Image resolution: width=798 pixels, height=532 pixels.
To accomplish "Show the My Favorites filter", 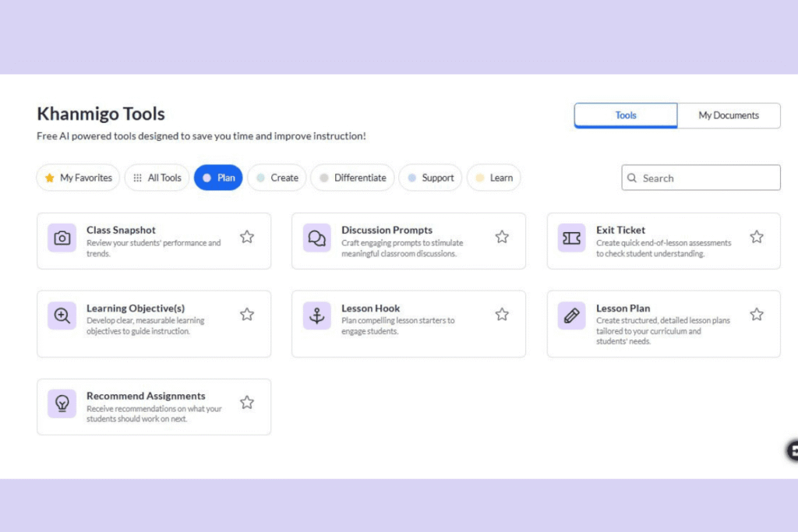I will pyautogui.click(x=78, y=178).
